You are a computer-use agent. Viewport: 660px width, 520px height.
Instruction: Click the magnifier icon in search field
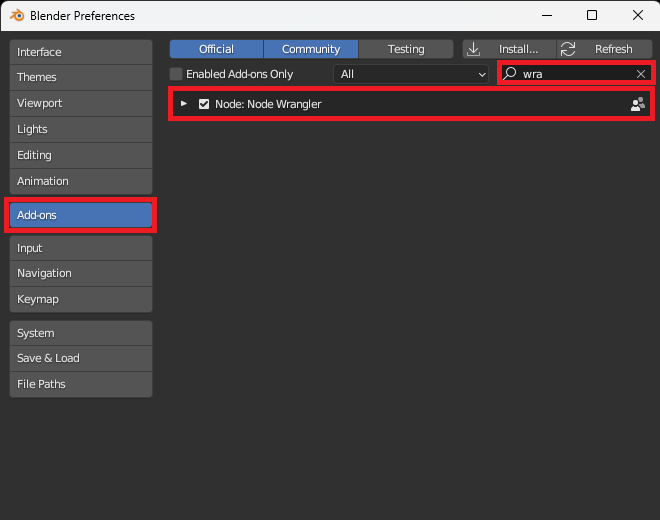pos(510,74)
